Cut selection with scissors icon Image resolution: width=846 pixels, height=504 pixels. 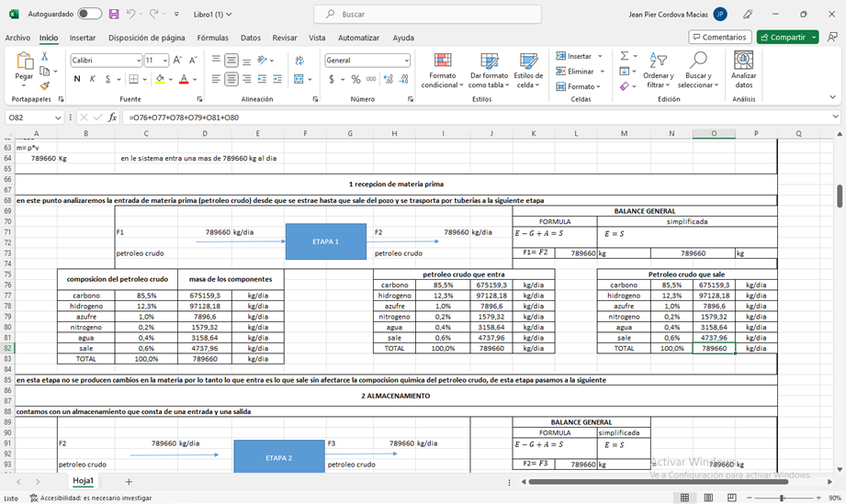coord(45,56)
